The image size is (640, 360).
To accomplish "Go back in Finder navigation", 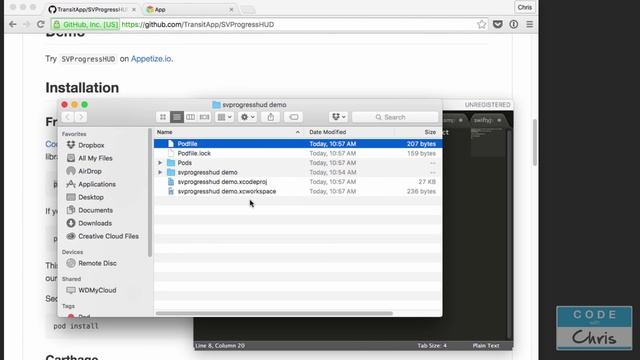I will [x=68, y=117].
